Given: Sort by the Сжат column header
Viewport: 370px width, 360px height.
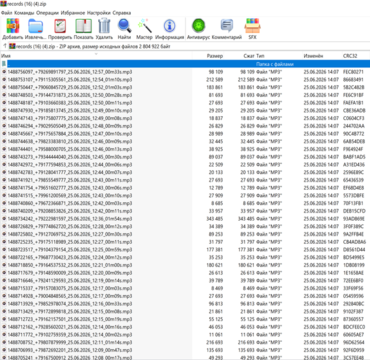Looking at the screenshot, I should click(x=249, y=56).
